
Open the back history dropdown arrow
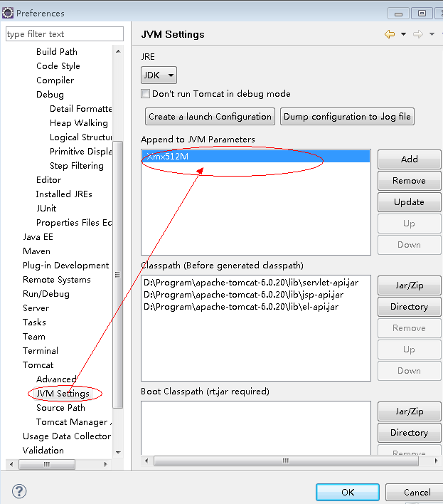tap(403, 34)
